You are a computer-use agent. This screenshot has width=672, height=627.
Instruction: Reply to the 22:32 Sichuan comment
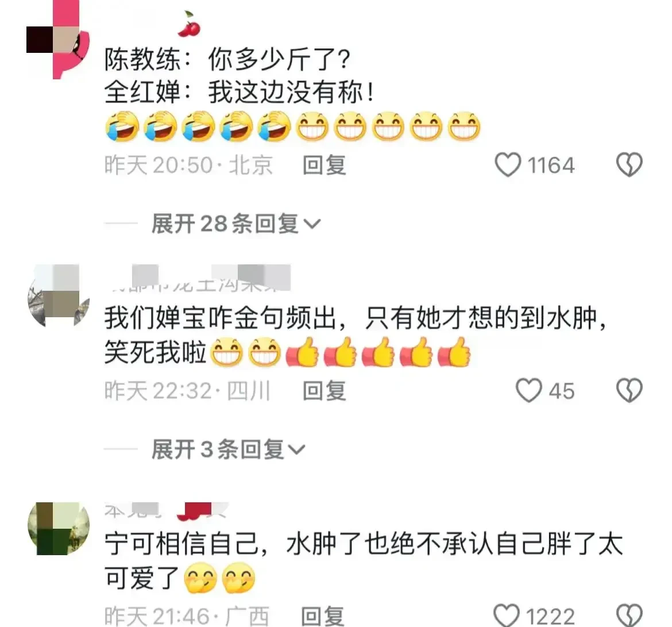pyautogui.click(x=324, y=391)
